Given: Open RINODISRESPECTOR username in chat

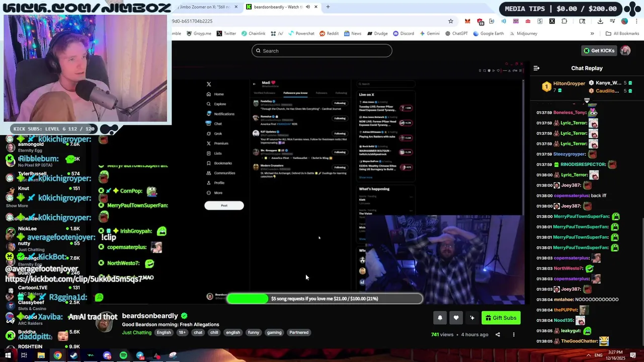Looking at the screenshot, I should coord(582,164).
